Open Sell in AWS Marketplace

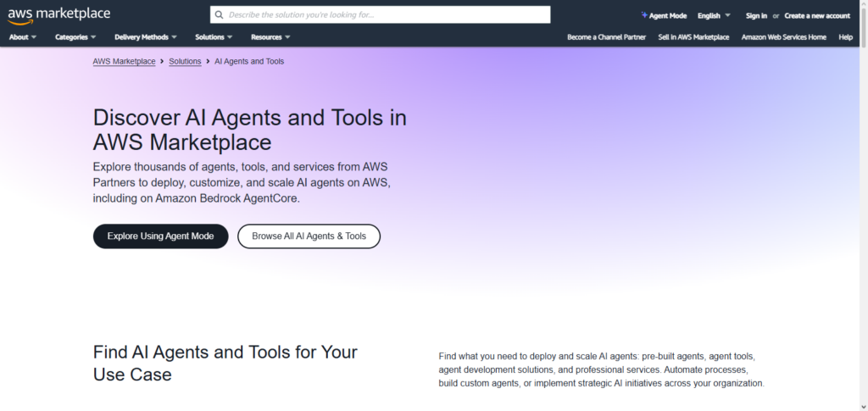point(693,37)
